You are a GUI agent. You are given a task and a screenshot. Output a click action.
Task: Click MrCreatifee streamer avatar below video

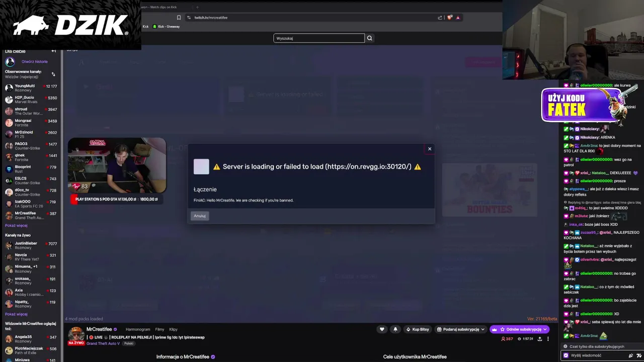[x=76, y=334]
